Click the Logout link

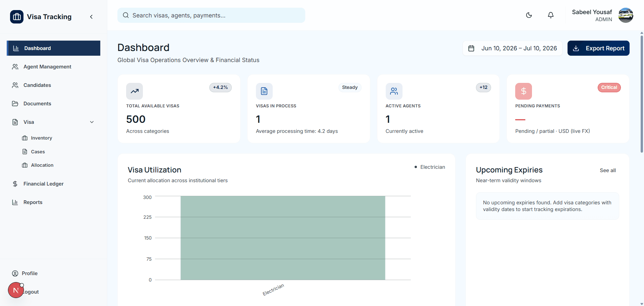click(31, 292)
